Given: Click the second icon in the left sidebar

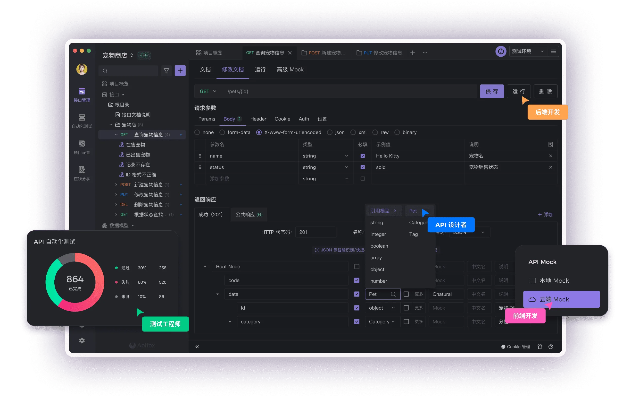Looking at the screenshot, I should pos(82,119).
